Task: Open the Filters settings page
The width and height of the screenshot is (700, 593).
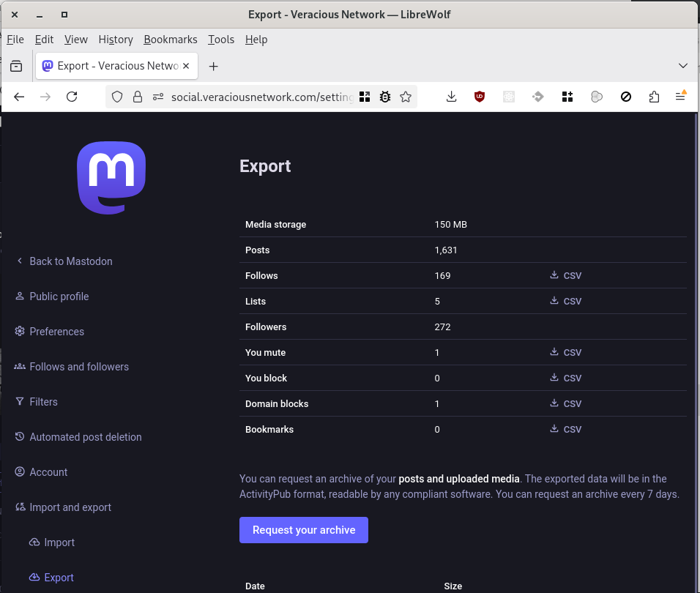Action: point(43,402)
